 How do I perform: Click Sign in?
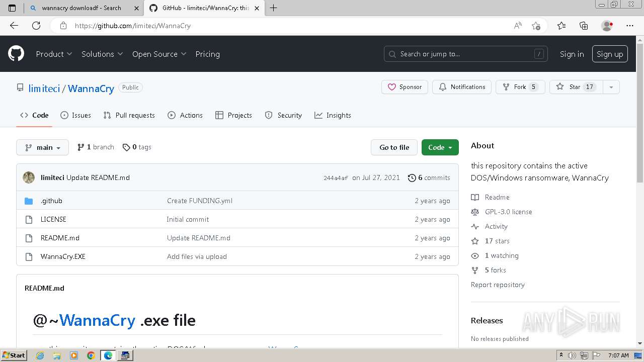click(572, 54)
